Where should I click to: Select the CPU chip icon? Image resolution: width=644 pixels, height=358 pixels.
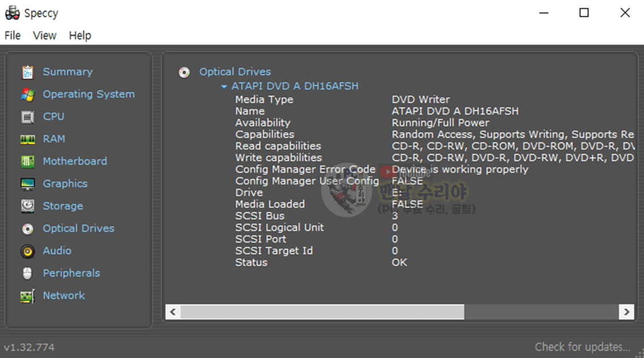[x=27, y=117]
